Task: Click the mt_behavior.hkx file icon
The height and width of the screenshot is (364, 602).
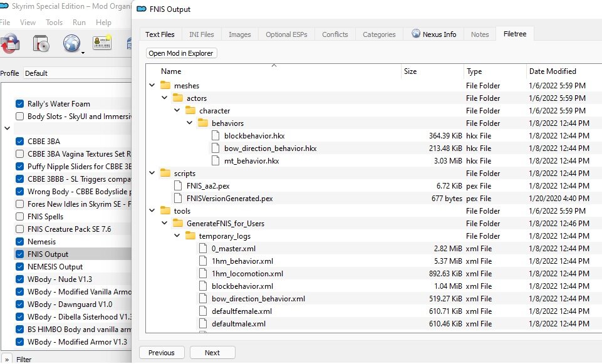Action: click(x=215, y=160)
